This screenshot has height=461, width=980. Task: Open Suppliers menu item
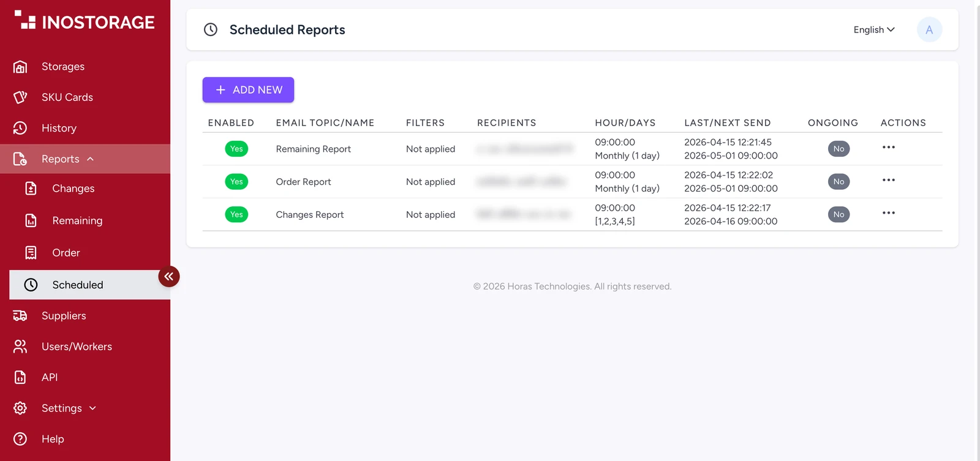64,316
